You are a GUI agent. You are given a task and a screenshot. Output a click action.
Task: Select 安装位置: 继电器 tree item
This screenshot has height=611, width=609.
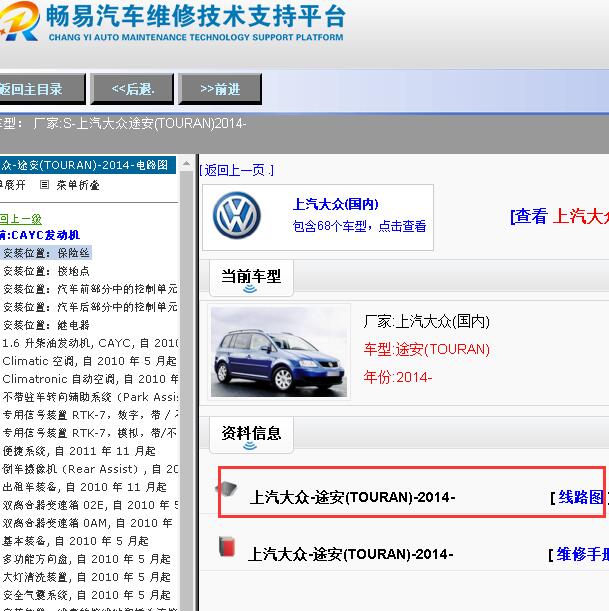tap(46, 325)
